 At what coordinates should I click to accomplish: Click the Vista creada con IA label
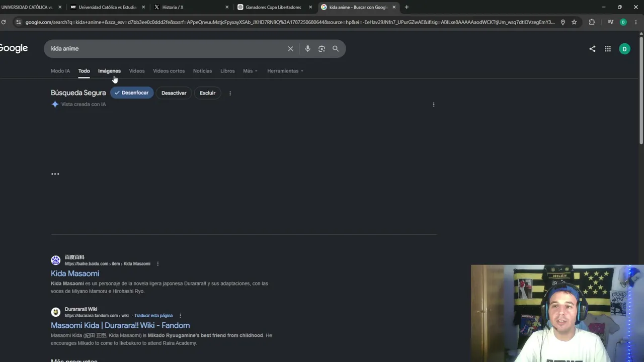(84, 105)
